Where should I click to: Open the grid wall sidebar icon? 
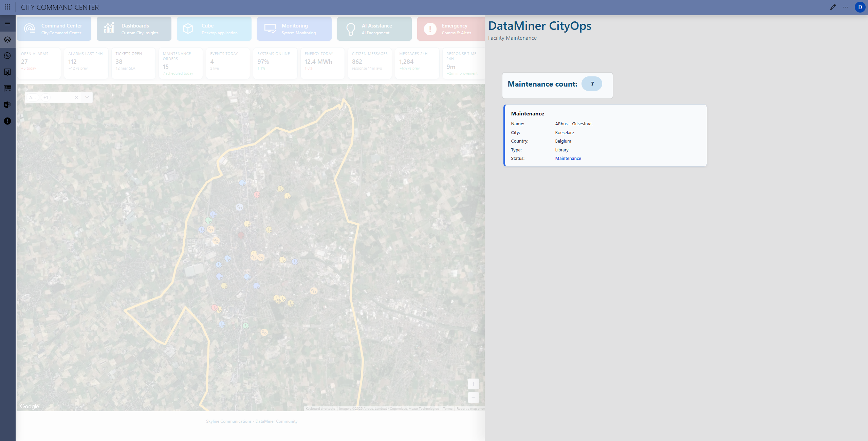click(x=7, y=88)
